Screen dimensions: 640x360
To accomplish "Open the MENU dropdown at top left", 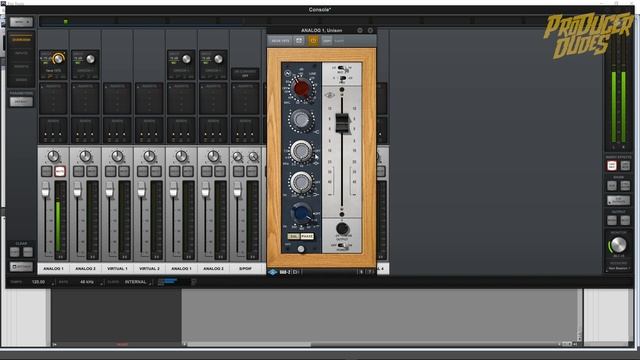I will pyautogui.click(x=21, y=22).
